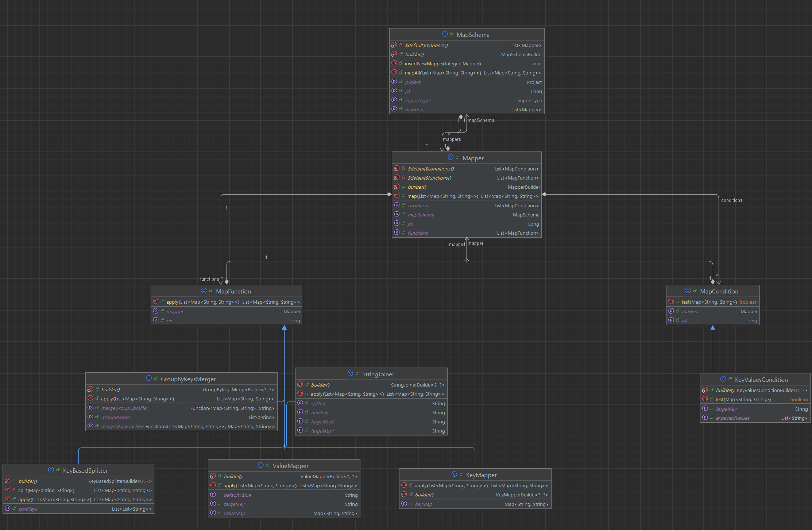Click the property icon of project in MapSchema
This screenshot has height=530, width=812.
[394, 82]
